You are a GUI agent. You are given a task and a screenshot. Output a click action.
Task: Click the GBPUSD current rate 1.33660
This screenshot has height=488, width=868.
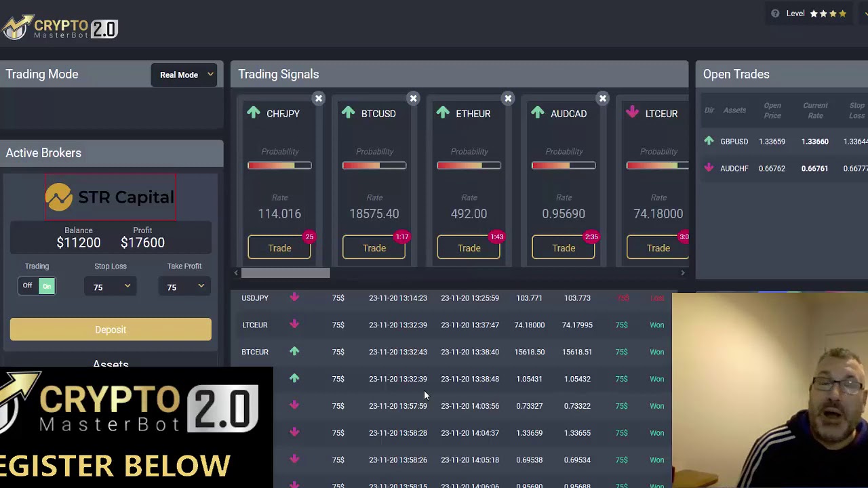tap(814, 141)
